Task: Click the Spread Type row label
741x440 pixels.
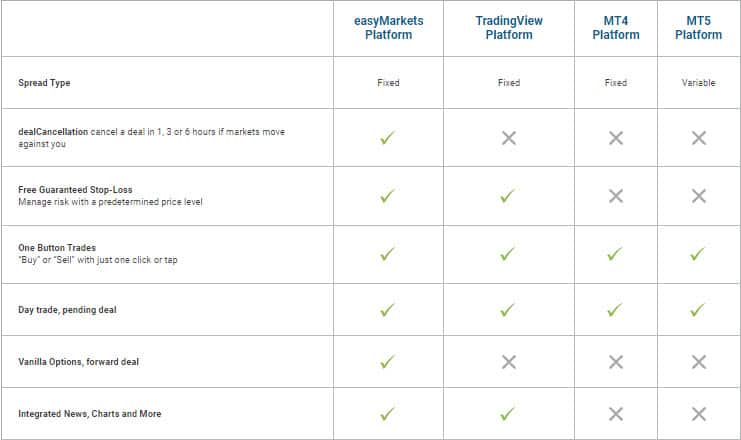Action: coord(44,83)
